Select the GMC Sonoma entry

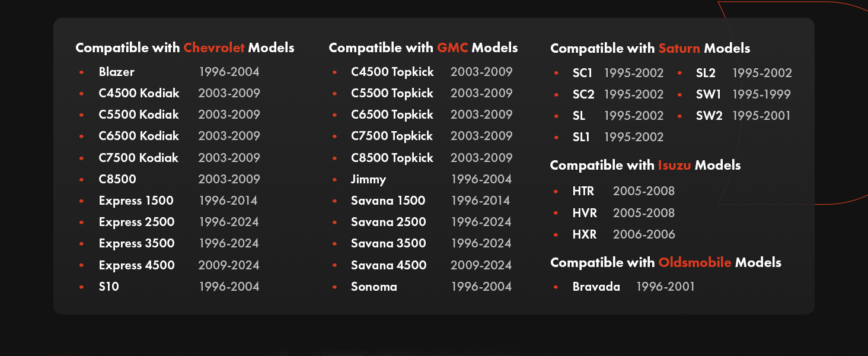374,287
